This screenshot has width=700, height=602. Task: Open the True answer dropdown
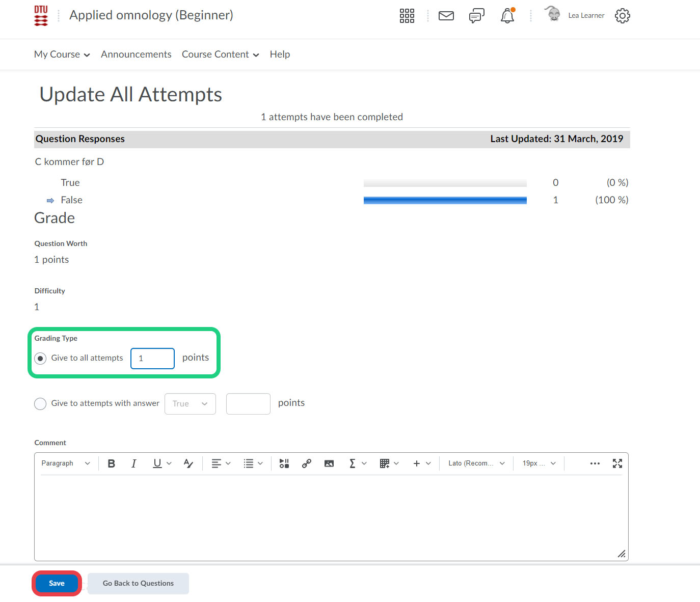tap(190, 404)
